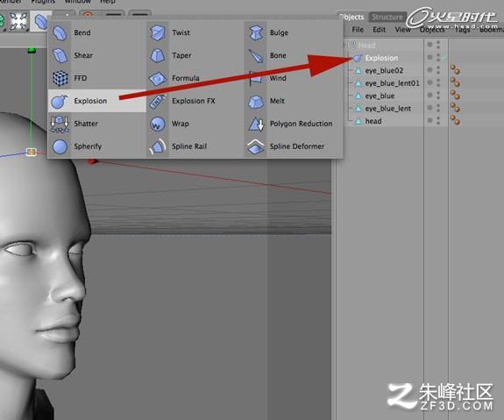Image resolution: width=504 pixels, height=420 pixels.
Task: Toggle visibility dots for Head parent object
Action: [438, 45]
